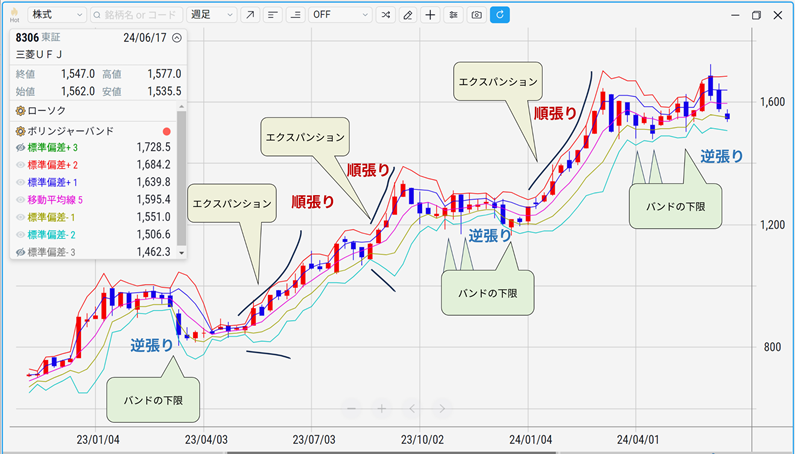The image size is (795, 454).
Task: Open the OFF dropdown menu
Action: 340,15
